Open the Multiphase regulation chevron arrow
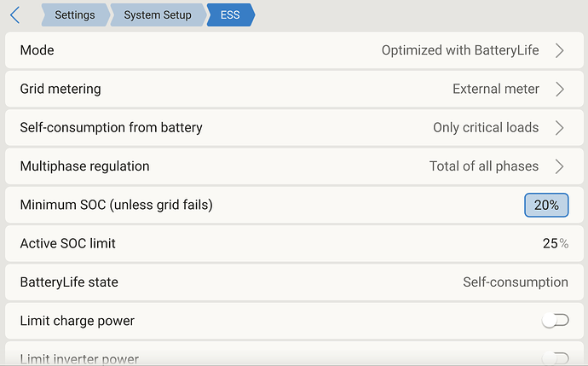 [x=560, y=166]
